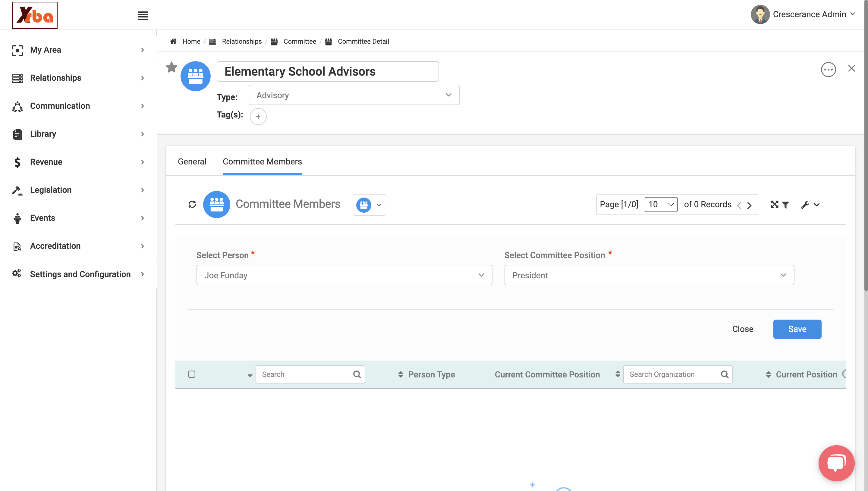The width and height of the screenshot is (868, 491).
Task: Open the wrench tools menu
Action: [x=810, y=205]
